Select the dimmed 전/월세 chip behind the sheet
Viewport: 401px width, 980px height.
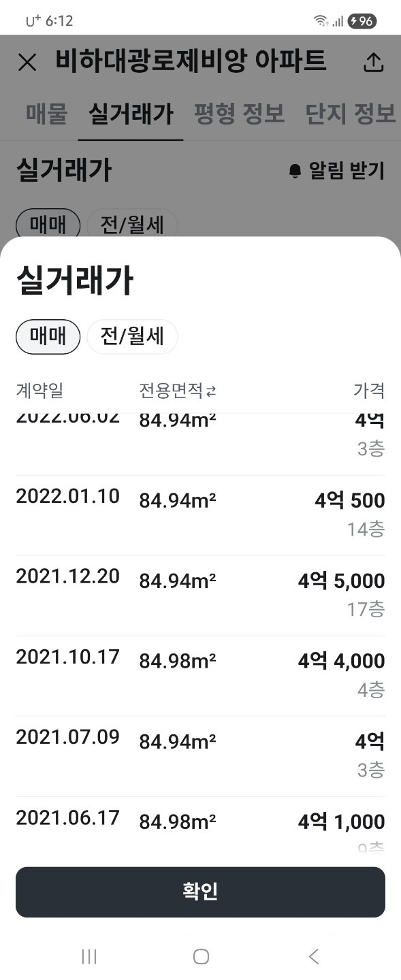tap(132, 224)
